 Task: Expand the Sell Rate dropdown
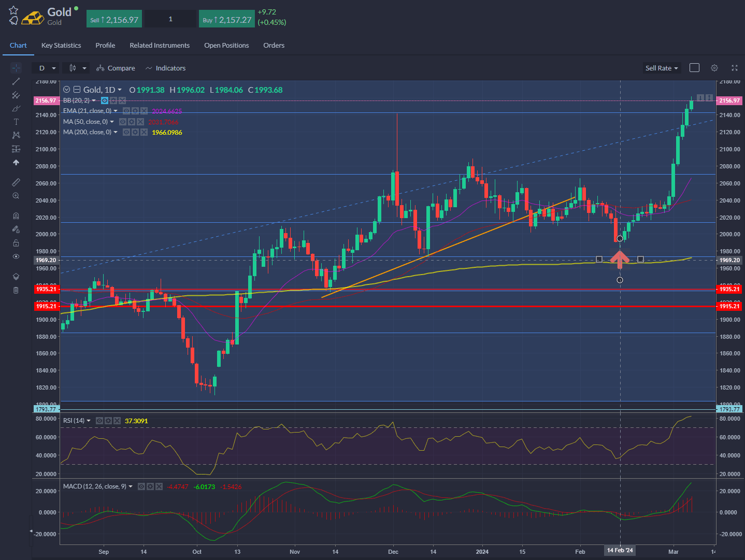point(662,68)
